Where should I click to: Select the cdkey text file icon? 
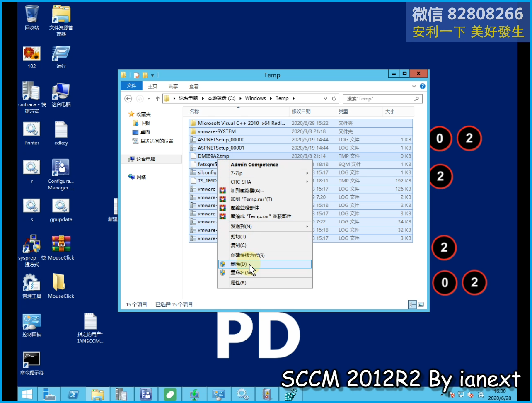(x=61, y=134)
